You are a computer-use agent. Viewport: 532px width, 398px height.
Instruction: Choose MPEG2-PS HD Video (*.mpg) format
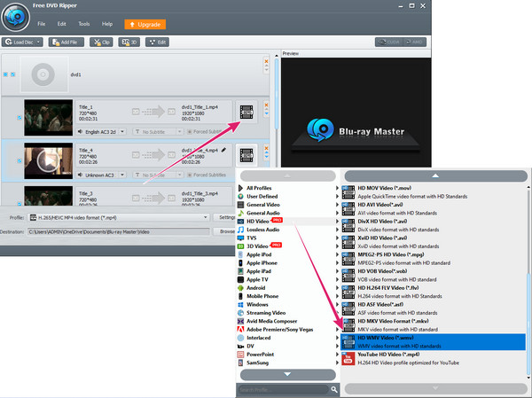pos(434,259)
